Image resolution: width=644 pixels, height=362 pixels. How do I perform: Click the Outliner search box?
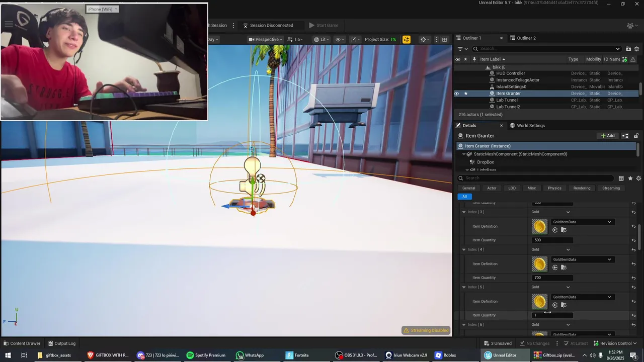pos(546,49)
